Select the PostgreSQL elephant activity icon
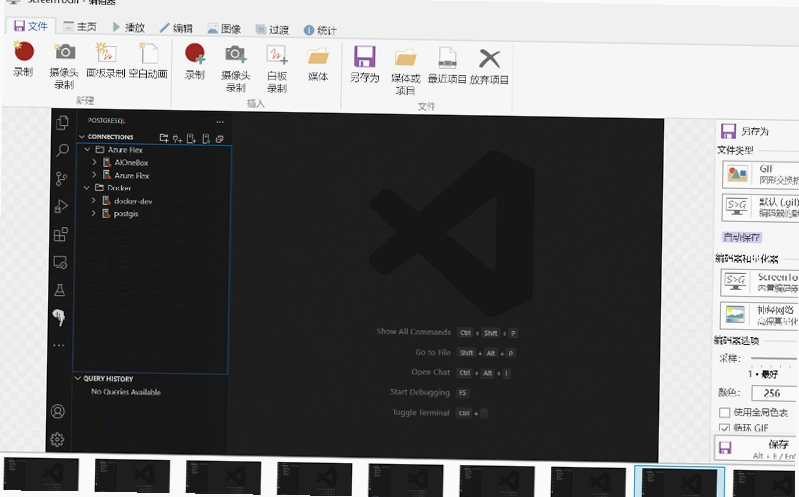Screen dimensions: 799x497 [59, 317]
